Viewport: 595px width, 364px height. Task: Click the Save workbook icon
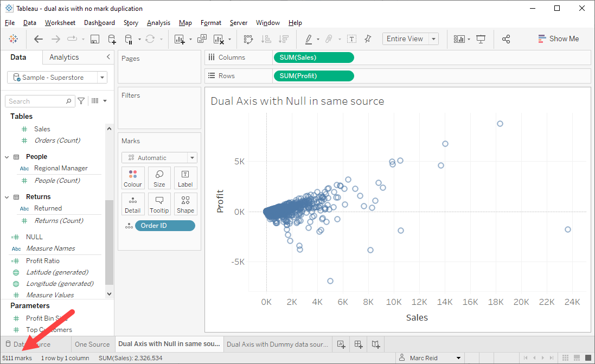95,39
